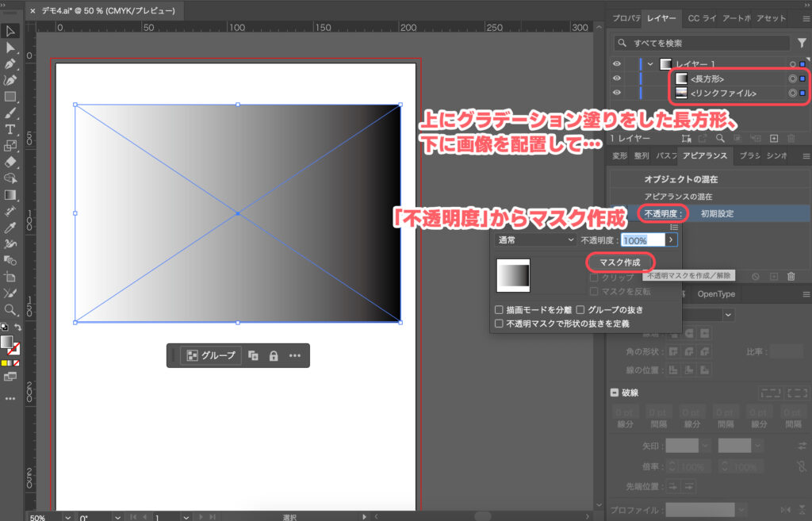
Task: Select the Direct Selection tool
Action: tap(10, 48)
